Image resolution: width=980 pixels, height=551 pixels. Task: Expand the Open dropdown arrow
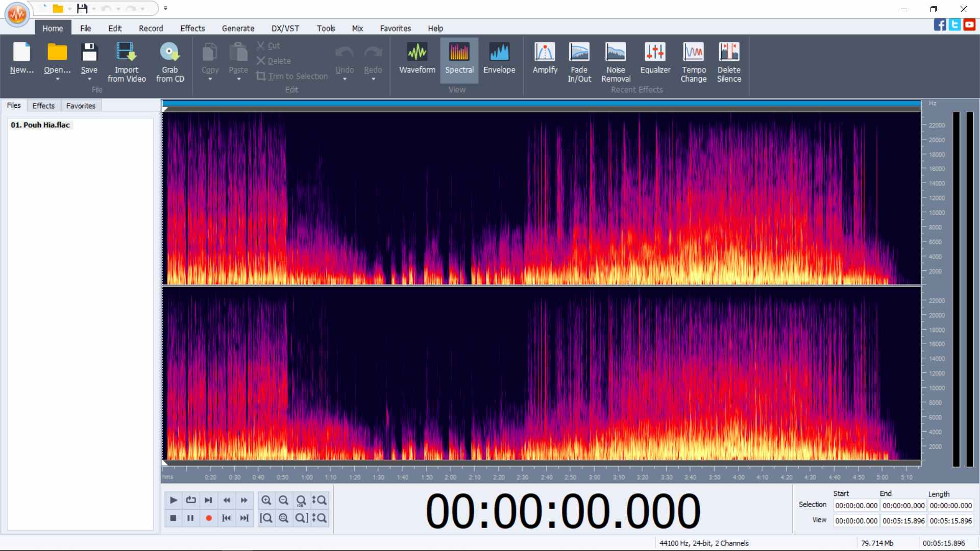[x=57, y=79]
